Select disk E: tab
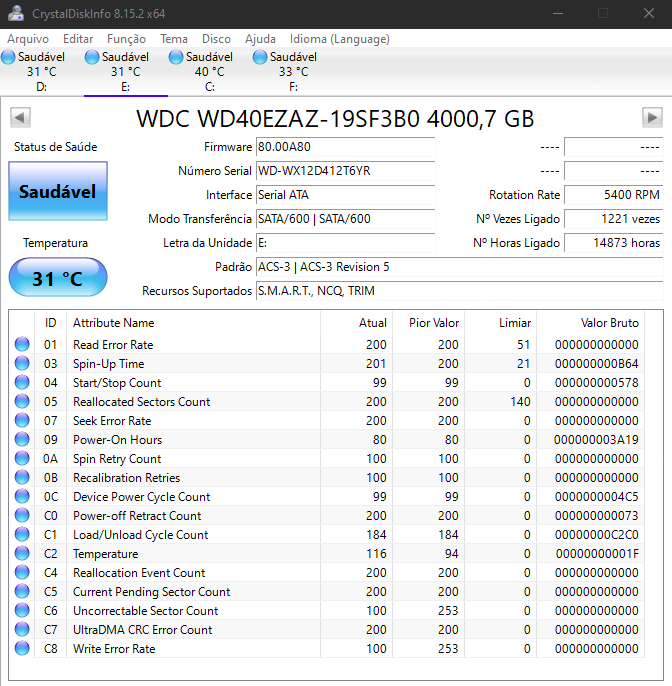This screenshot has height=686, width=672. (126, 72)
